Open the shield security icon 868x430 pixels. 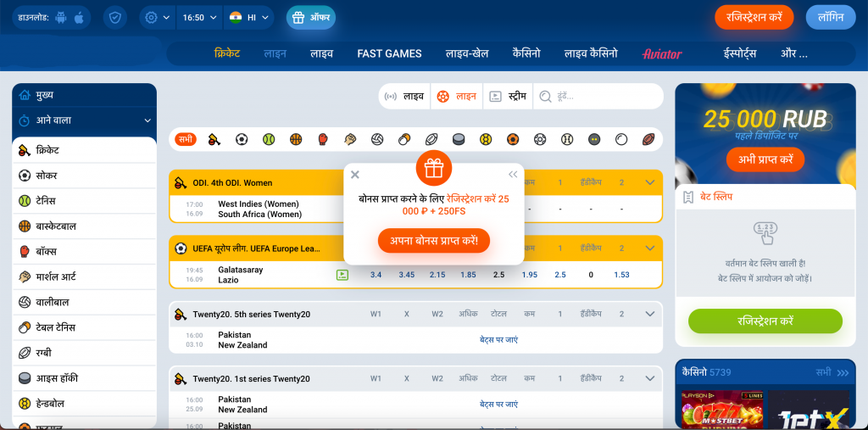[x=114, y=17]
